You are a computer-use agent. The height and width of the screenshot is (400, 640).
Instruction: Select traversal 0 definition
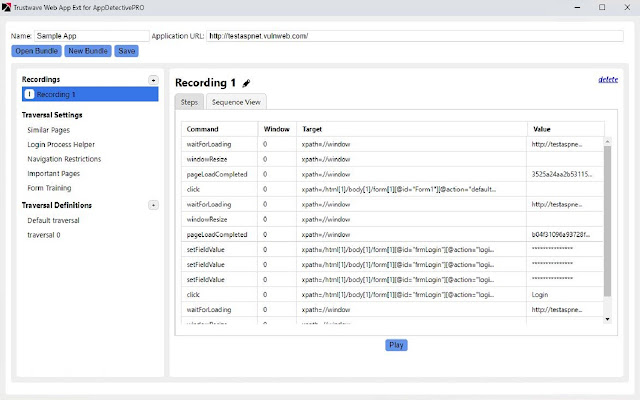44,235
